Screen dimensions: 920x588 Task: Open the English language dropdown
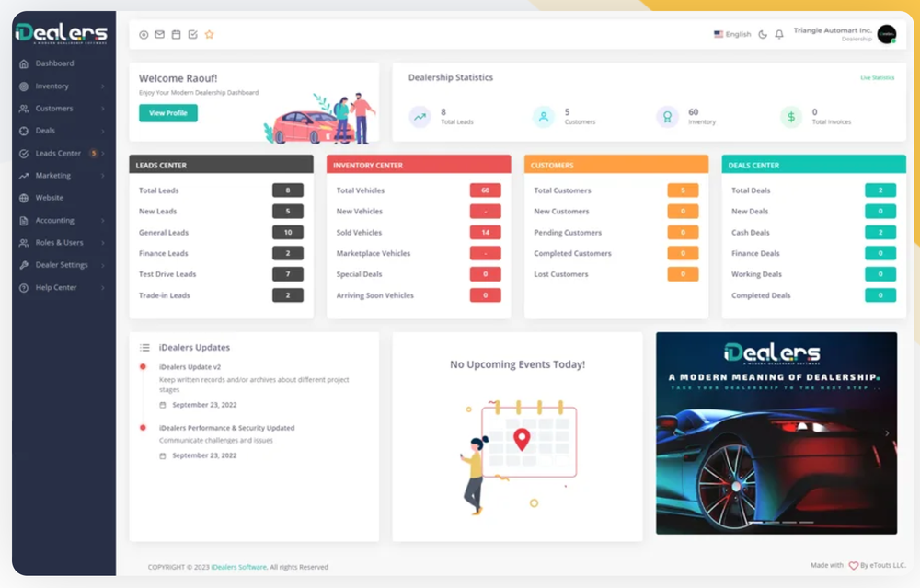732,34
